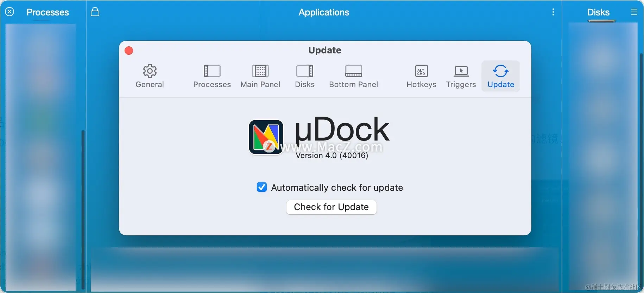This screenshot has width=644, height=293.
Task: Select the Bottom Panel preferences tab
Action: (353, 76)
